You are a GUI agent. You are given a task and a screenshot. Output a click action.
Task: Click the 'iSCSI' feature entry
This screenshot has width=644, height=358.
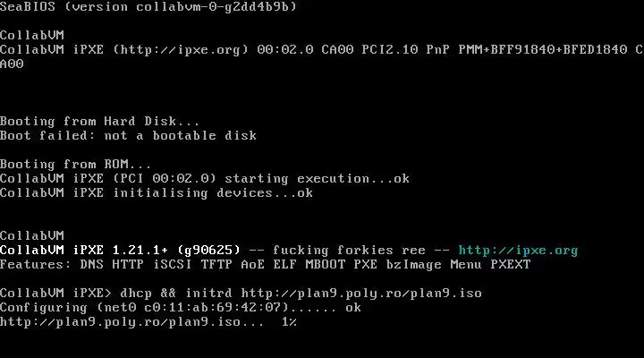172,264
